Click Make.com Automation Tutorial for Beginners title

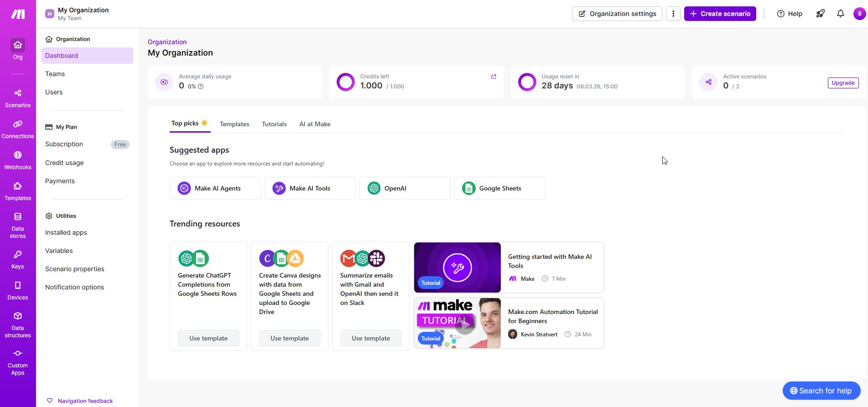553,316
